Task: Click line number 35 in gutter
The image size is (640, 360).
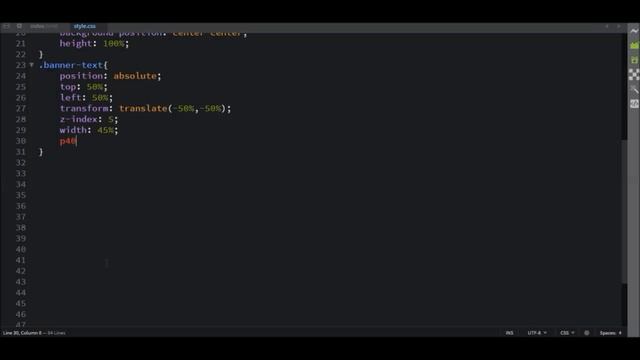Action: (x=20, y=195)
